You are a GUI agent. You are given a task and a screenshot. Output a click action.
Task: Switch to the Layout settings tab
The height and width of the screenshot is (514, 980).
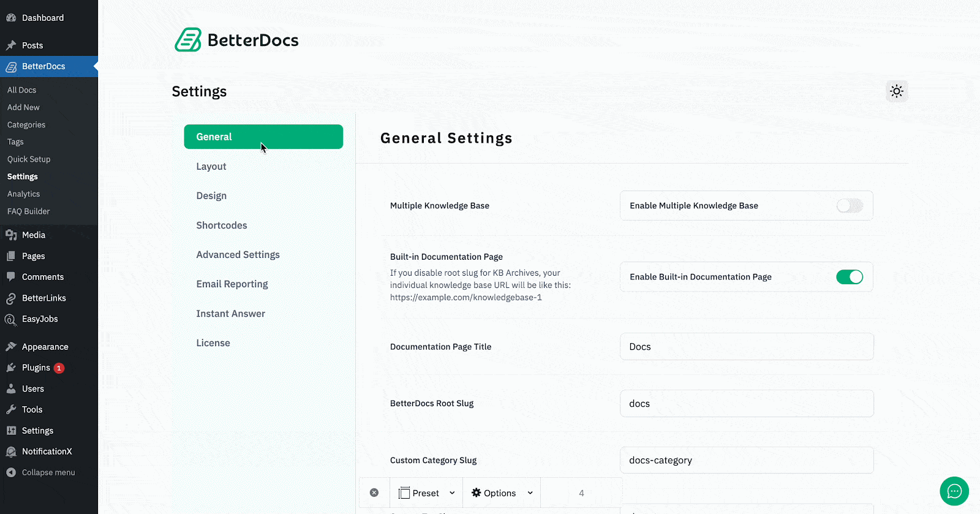pyautogui.click(x=211, y=167)
